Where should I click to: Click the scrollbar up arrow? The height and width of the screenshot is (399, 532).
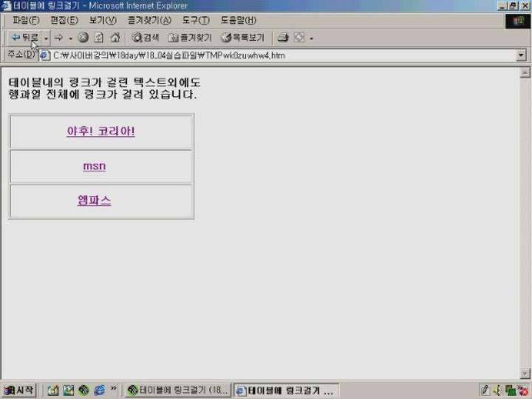525,72
